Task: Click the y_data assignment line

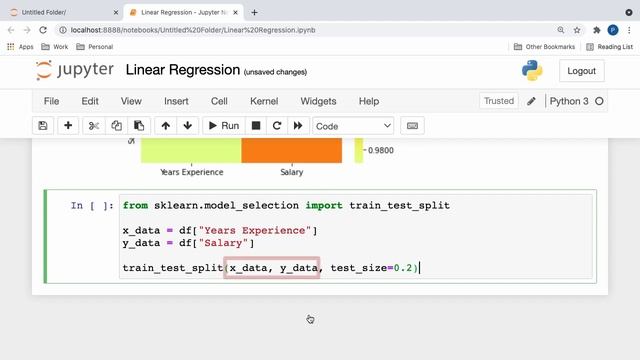Action: 188,243
